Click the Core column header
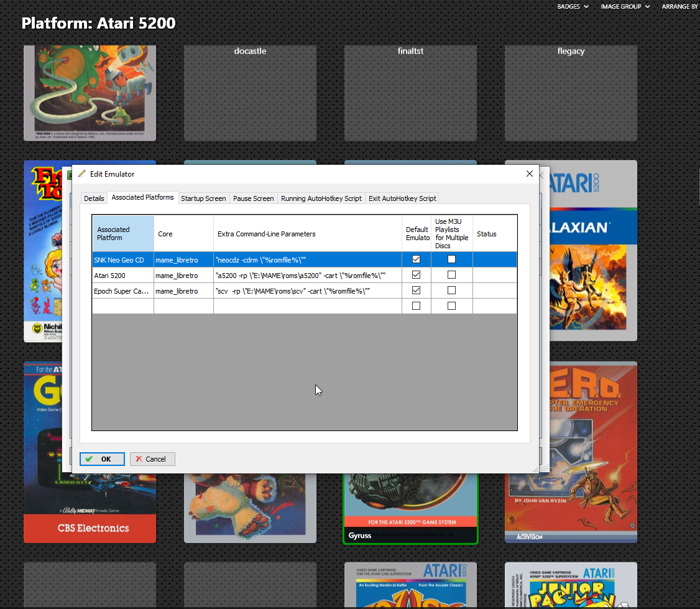The image size is (700, 609). 183,234
